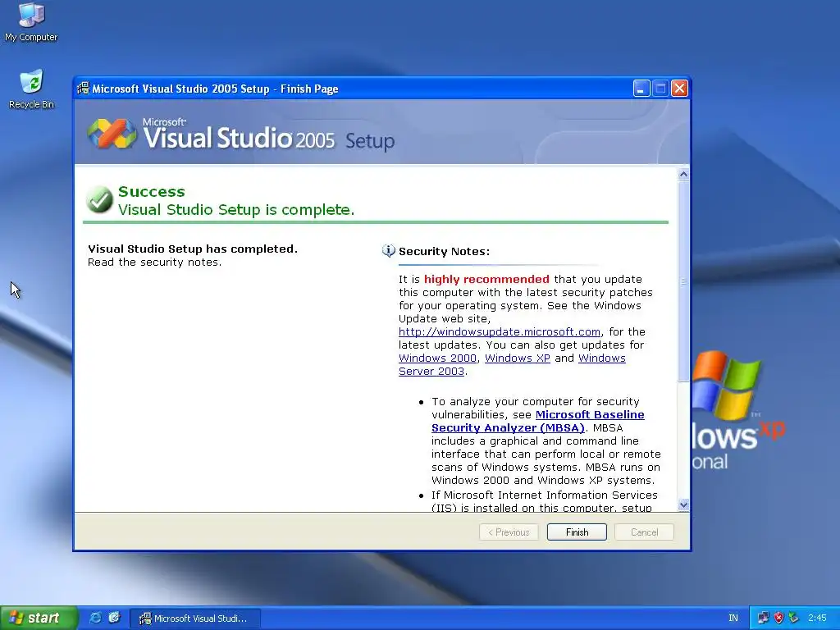Viewport: 840px width, 630px height.
Task: Open the Recycle Bin desktop icon
Action: 31,89
